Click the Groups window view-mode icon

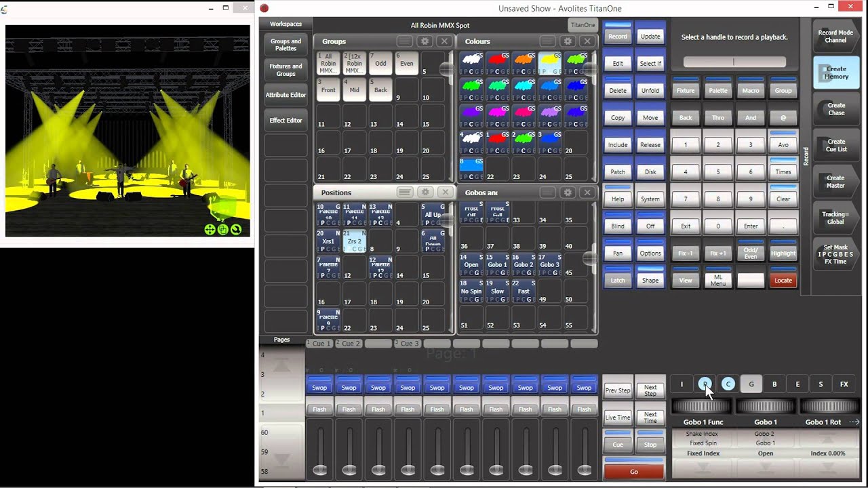click(x=404, y=41)
